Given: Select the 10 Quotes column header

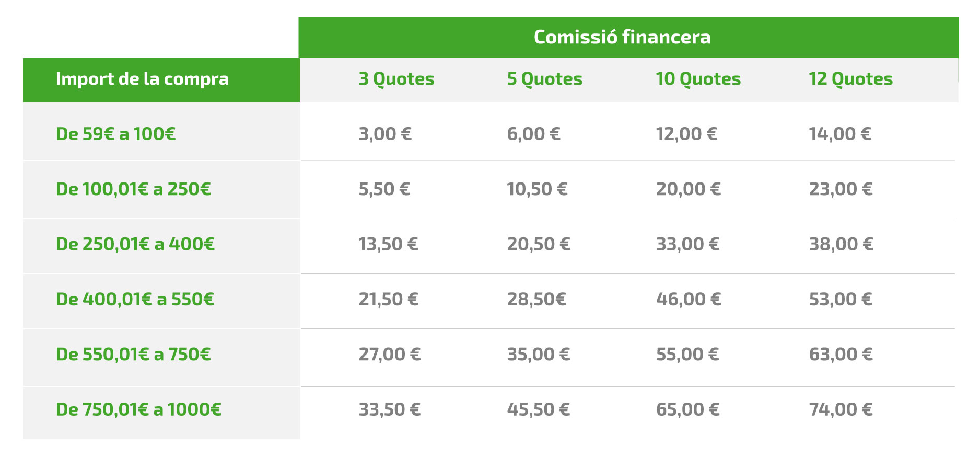Looking at the screenshot, I should click(698, 79).
